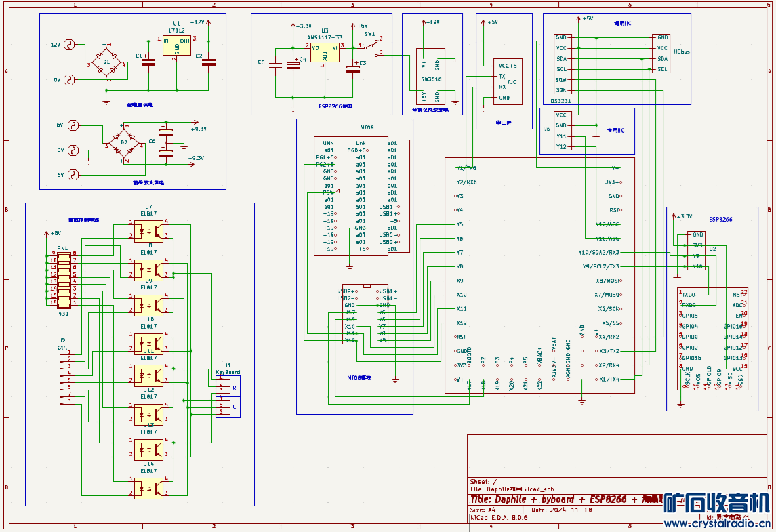Select connector U6 symbol

point(563,131)
